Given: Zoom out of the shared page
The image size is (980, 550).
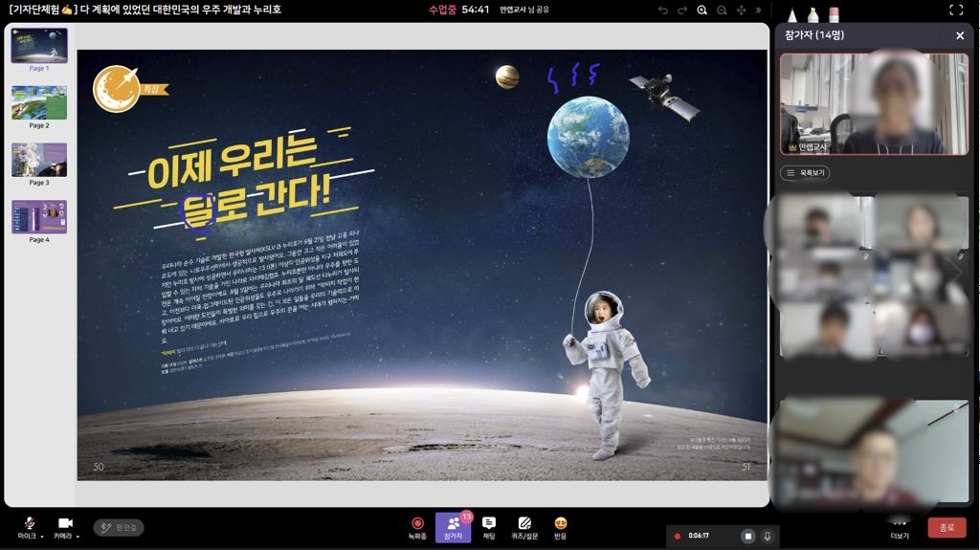Looking at the screenshot, I should (723, 10).
